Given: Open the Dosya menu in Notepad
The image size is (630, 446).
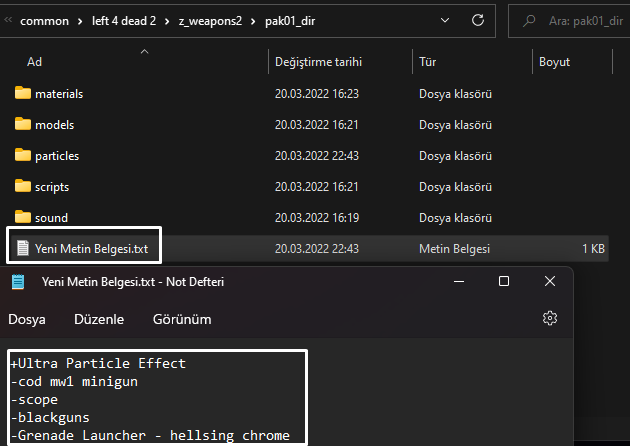Looking at the screenshot, I should point(29,319).
